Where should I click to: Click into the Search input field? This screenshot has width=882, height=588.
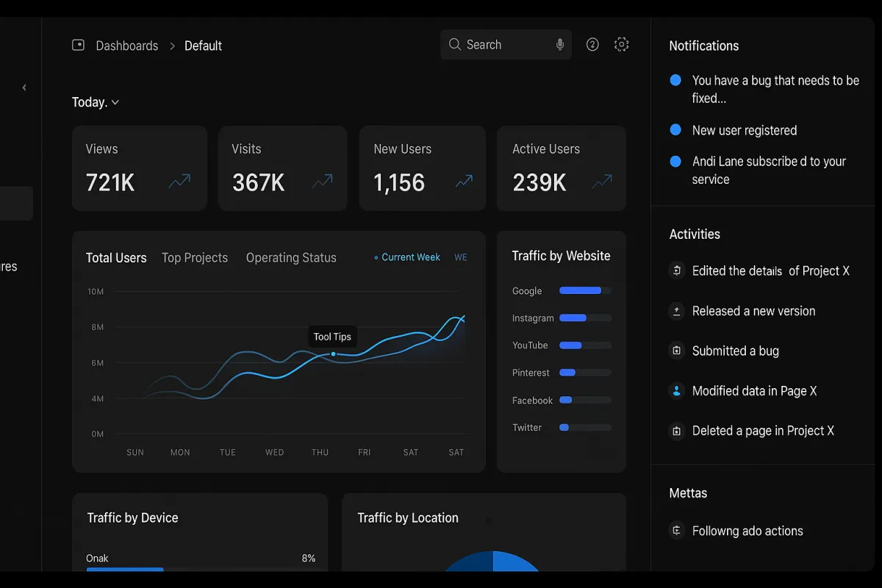click(x=506, y=45)
